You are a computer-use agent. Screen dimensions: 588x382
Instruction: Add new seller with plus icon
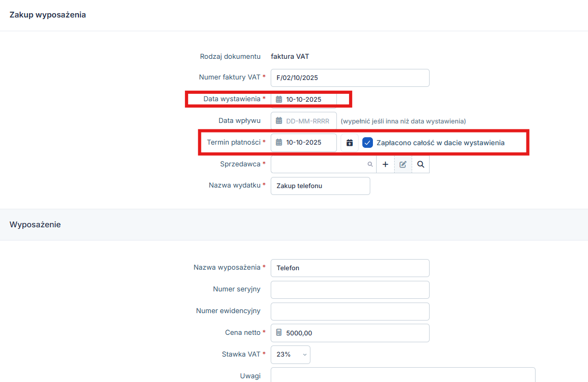[x=385, y=164]
